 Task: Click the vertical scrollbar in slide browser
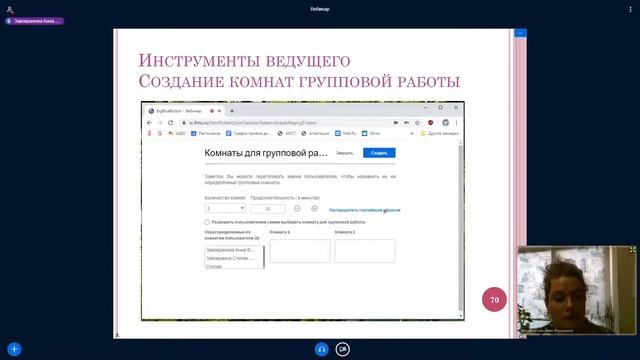pyautogui.click(x=461, y=229)
